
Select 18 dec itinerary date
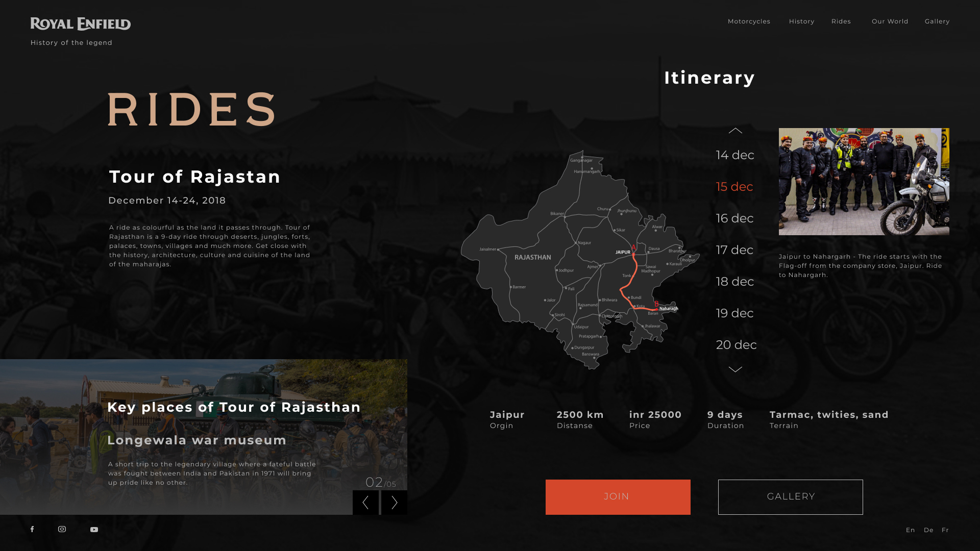click(735, 282)
